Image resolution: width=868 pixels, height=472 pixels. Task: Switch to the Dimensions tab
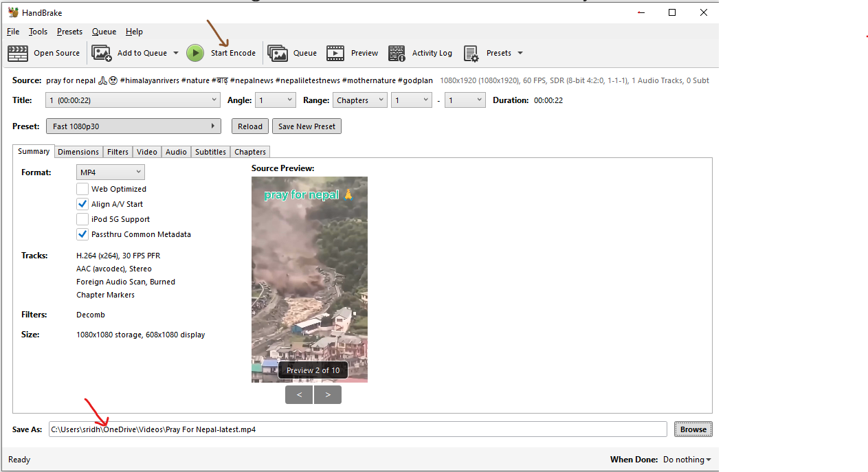(78, 152)
